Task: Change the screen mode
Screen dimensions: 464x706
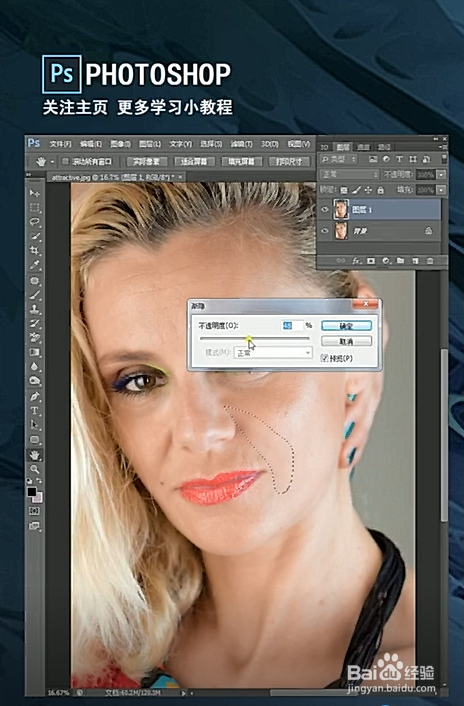Action: [35, 525]
